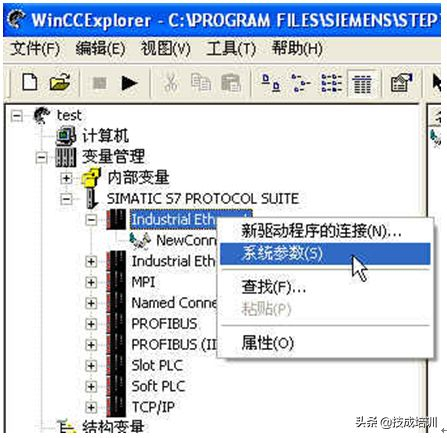This screenshot has width=447, height=438.
Task: Switch to large icons view
Action: [271, 83]
